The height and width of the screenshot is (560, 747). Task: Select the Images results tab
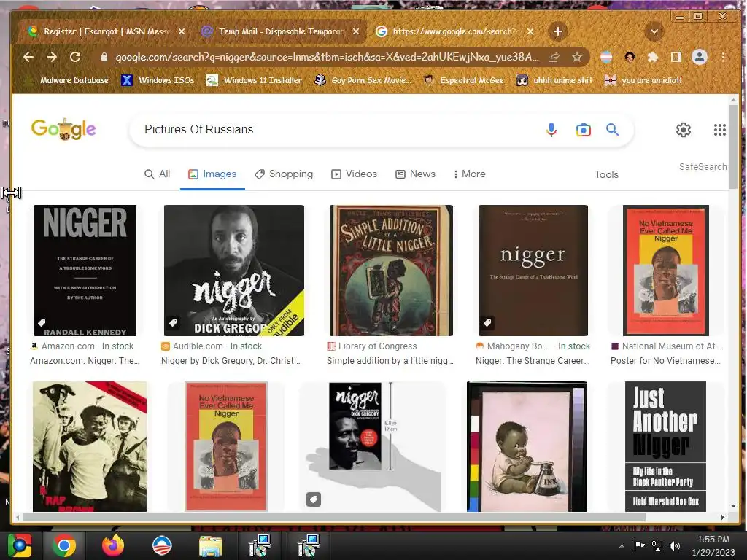[212, 174]
